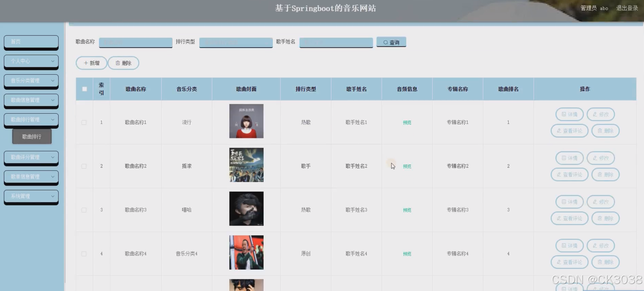Open the cover thumbnail of 歌曲名称2
Viewport: 644px width, 291px height.
point(246,165)
